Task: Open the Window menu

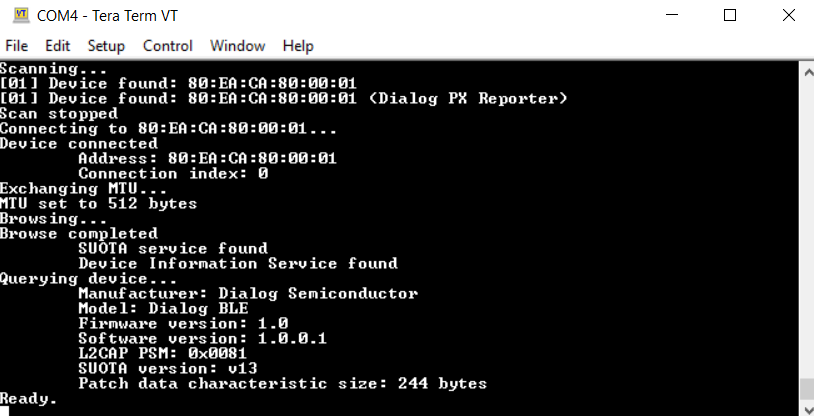Action: point(238,46)
